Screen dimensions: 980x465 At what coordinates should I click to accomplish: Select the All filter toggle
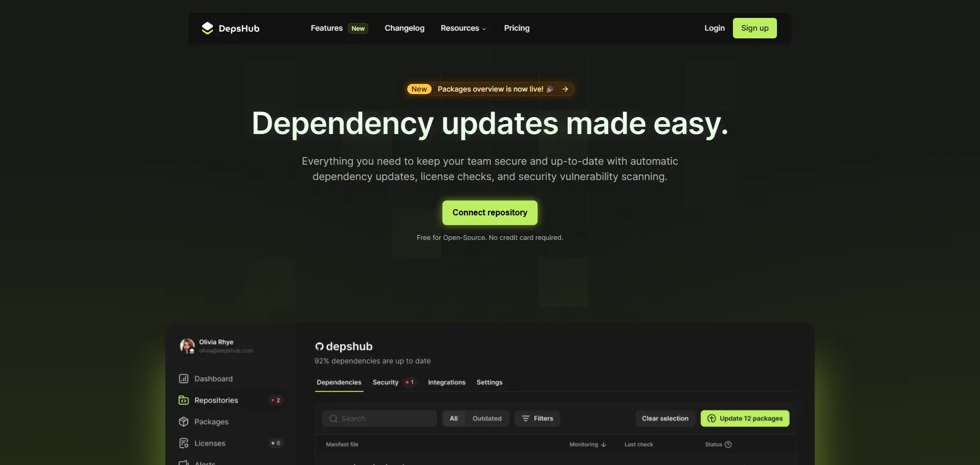coord(454,418)
